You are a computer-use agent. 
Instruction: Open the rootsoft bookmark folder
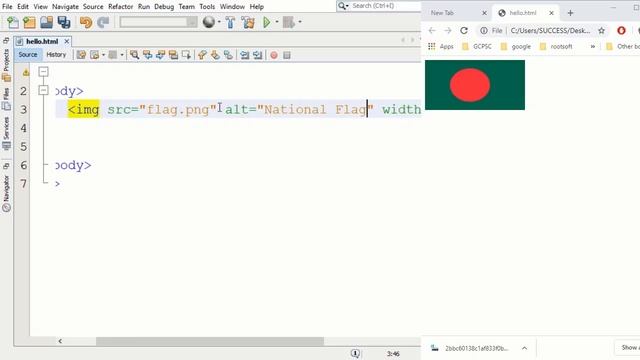pyautogui.click(x=556, y=47)
